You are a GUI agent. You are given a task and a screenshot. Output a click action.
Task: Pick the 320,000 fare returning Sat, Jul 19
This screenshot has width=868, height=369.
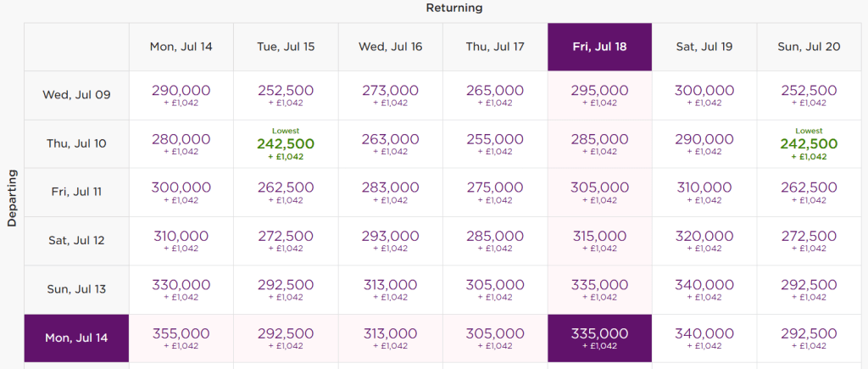click(x=704, y=241)
